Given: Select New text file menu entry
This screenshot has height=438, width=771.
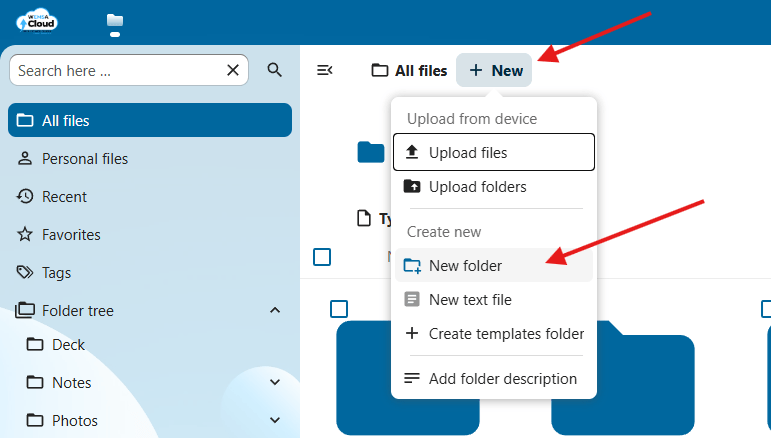Looking at the screenshot, I should pyautogui.click(x=494, y=299).
